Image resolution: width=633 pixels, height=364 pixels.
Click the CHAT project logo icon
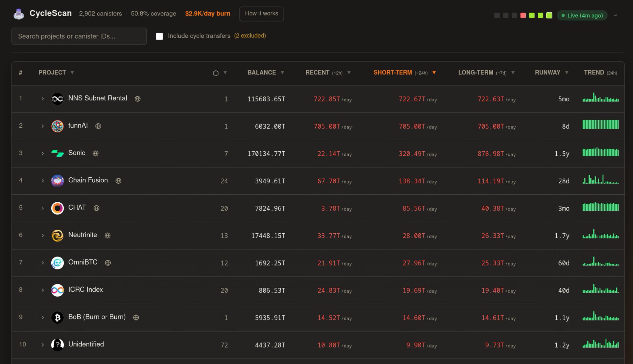click(57, 208)
